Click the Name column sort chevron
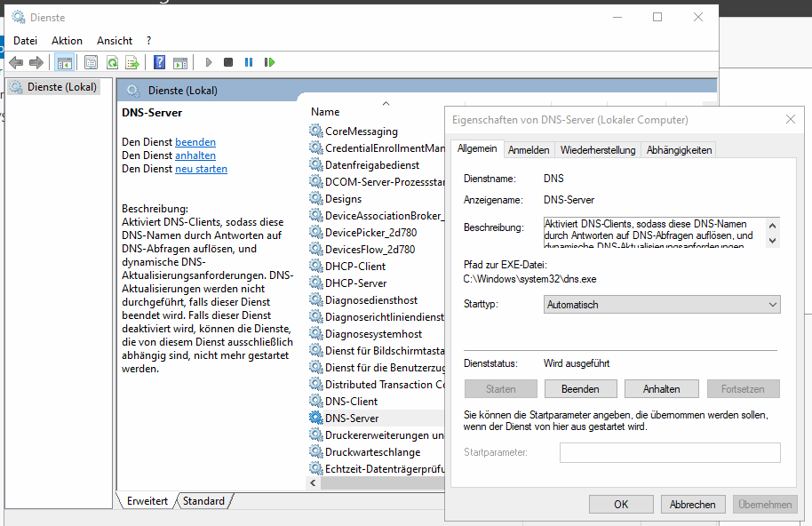 point(385,102)
